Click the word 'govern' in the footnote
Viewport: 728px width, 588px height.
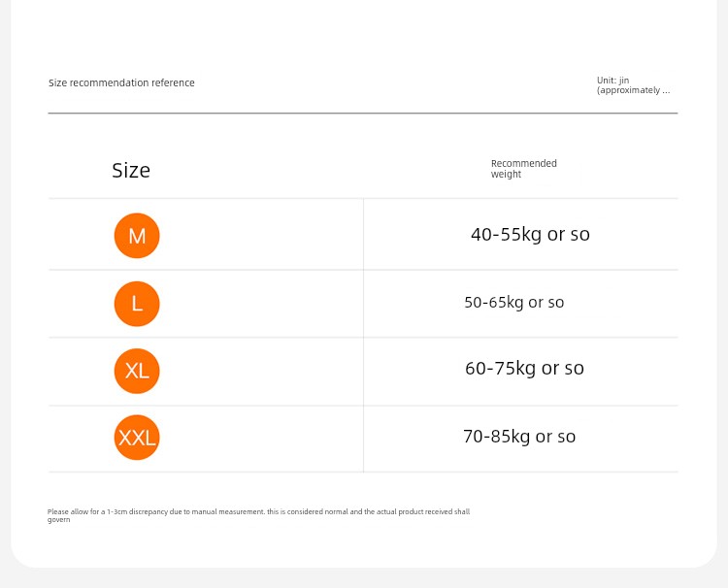tap(59, 520)
